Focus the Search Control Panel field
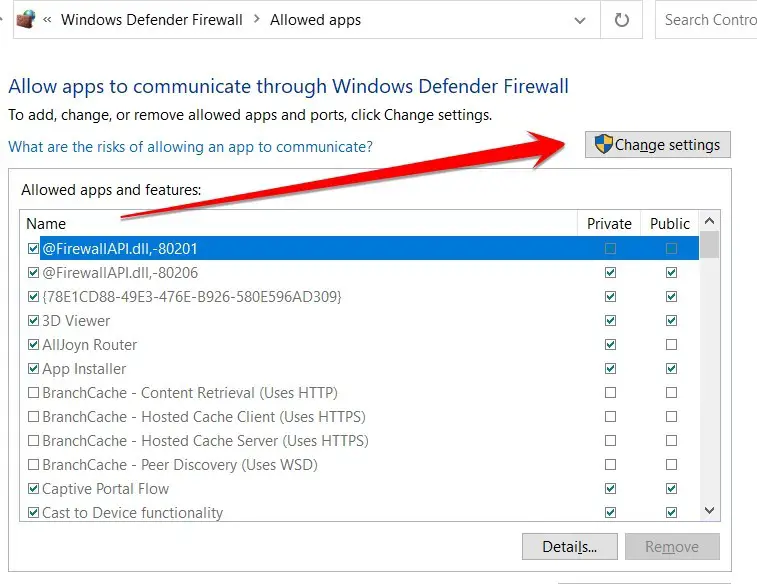This screenshot has height=584, width=757. [706, 20]
